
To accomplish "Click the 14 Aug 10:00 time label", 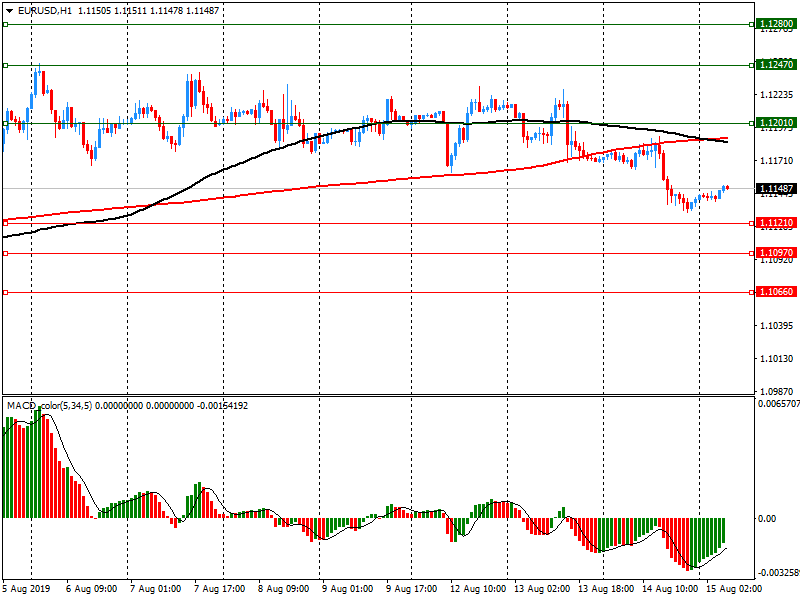I will [x=670, y=589].
